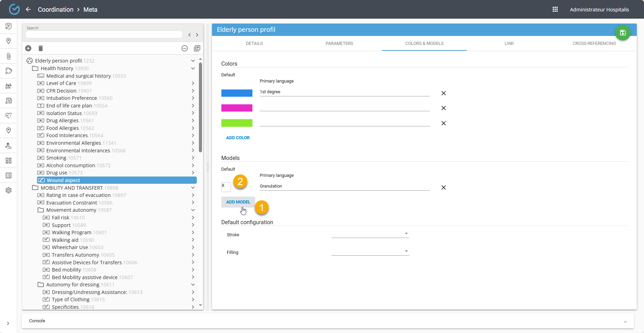Delete the 1st degree color row
The height and width of the screenshot is (333, 644).
(443, 93)
